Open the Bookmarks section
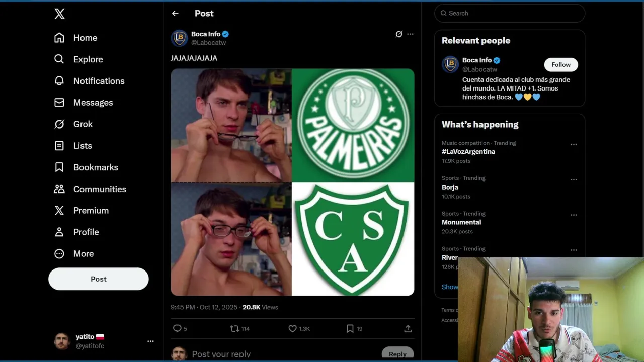This screenshot has width=644, height=362. tap(96, 167)
